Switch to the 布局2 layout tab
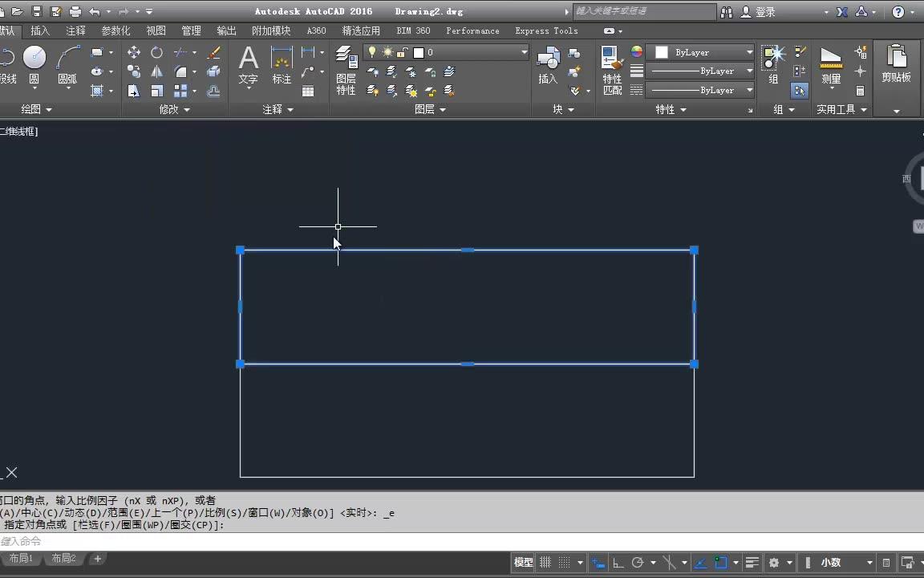This screenshot has height=578, width=924. click(x=63, y=558)
